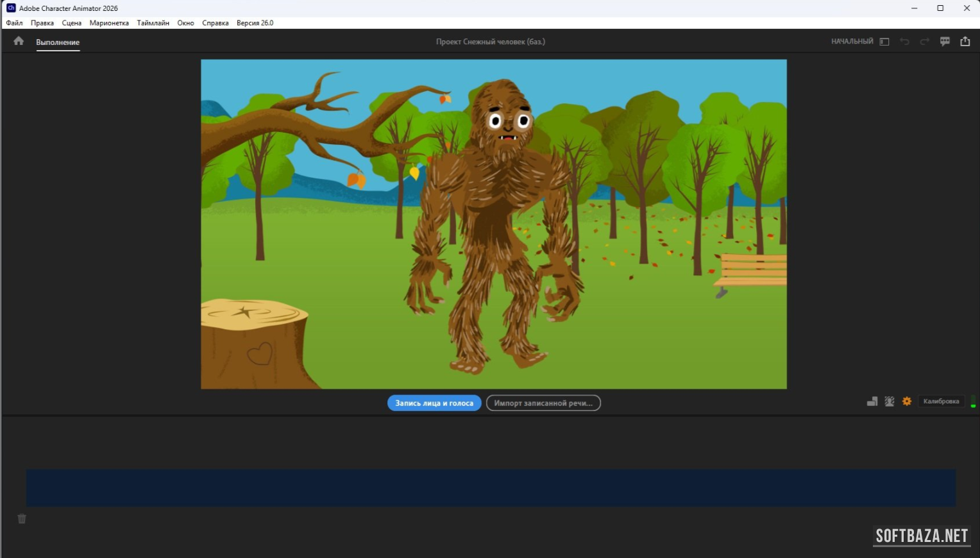Click the Character Animator app logo

pos(11,8)
